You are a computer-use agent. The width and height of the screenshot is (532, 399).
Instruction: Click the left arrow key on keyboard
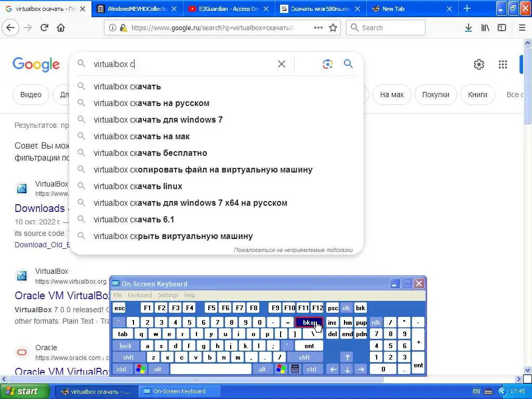click(x=333, y=369)
